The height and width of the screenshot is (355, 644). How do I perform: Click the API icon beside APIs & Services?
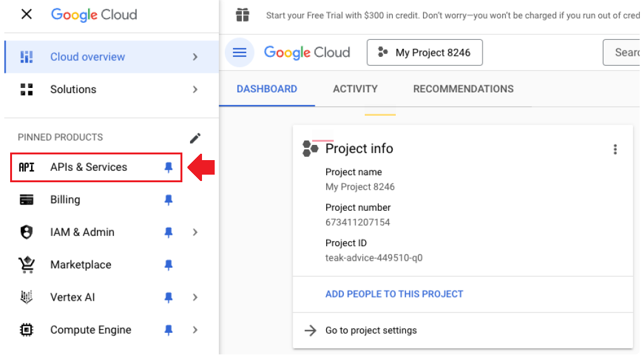(x=27, y=167)
